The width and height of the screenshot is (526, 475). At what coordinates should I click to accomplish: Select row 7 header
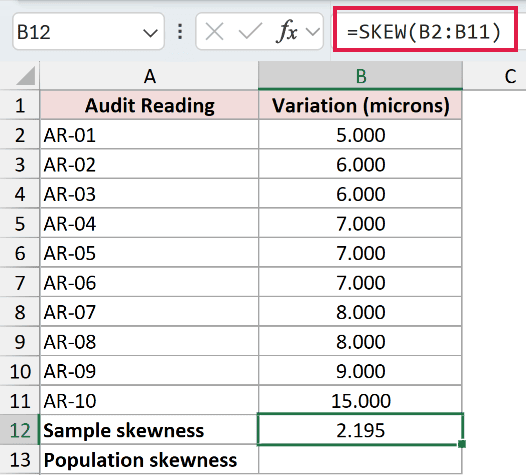(x=20, y=282)
